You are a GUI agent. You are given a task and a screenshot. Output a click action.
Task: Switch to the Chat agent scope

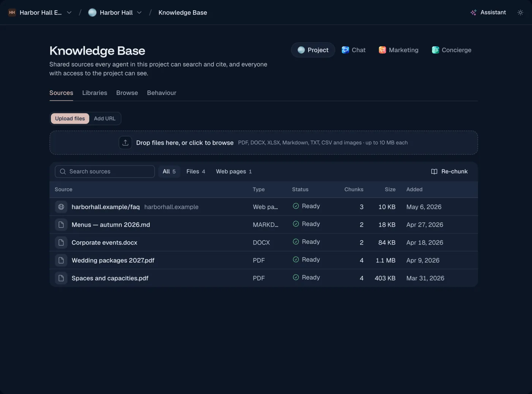[353, 50]
